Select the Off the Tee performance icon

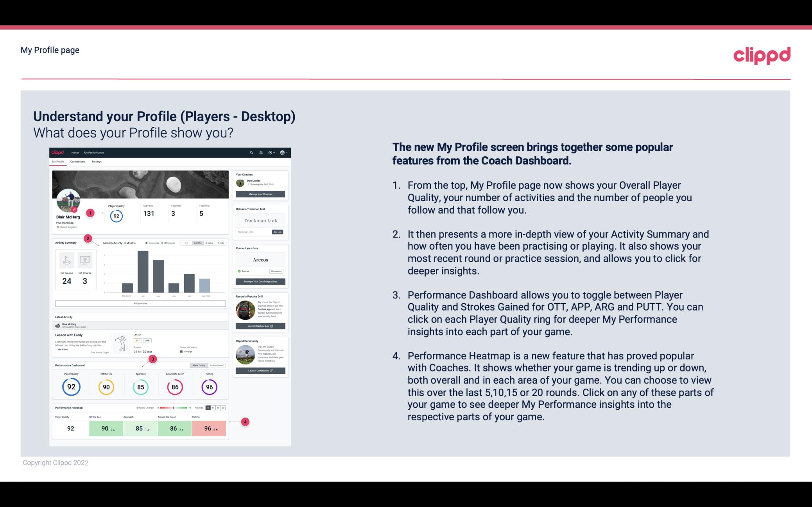[105, 386]
